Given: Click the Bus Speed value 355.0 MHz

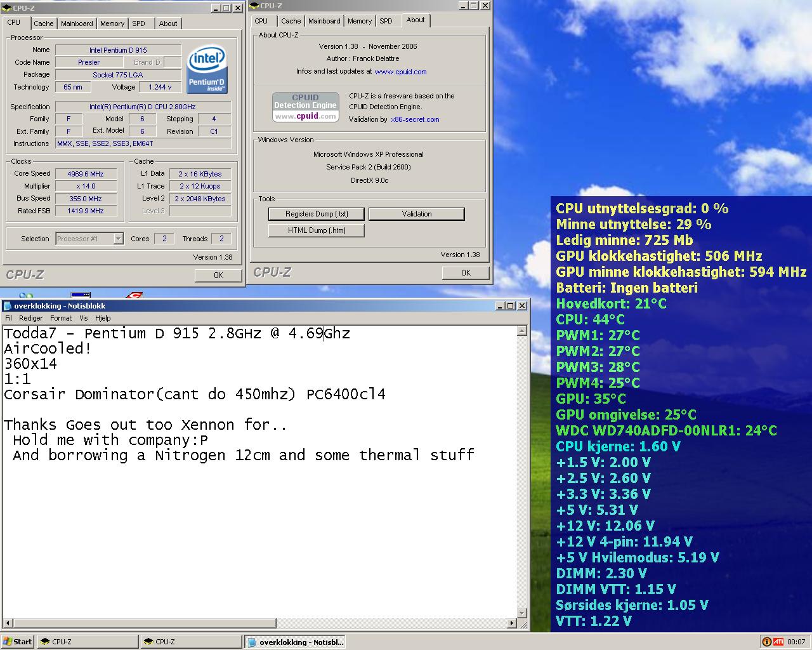Looking at the screenshot, I should pos(86,199).
